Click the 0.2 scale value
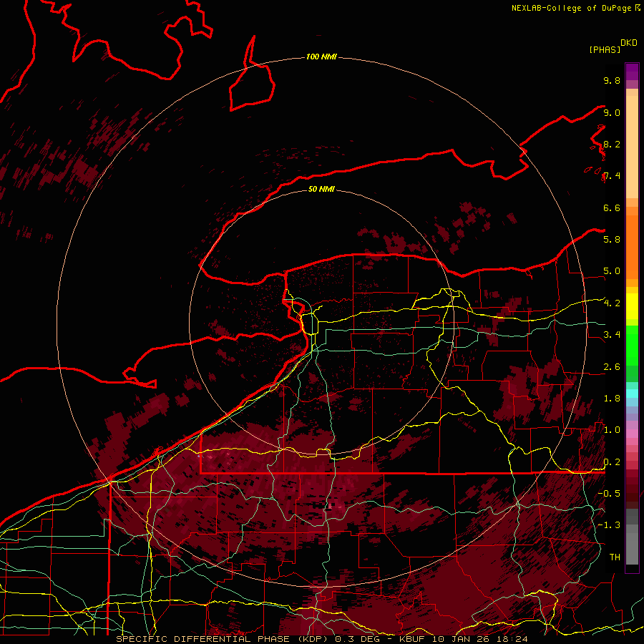 tap(612, 462)
